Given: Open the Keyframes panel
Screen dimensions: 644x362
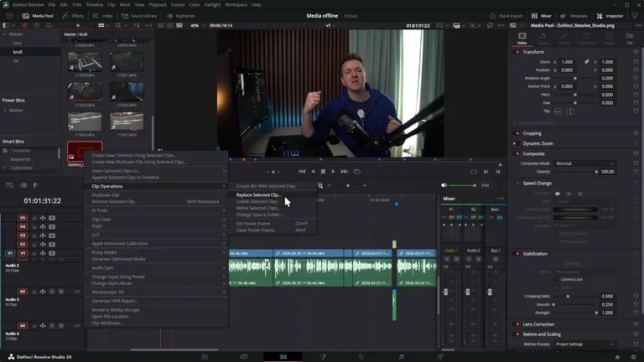Looking at the screenshot, I should [x=181, y=16].
